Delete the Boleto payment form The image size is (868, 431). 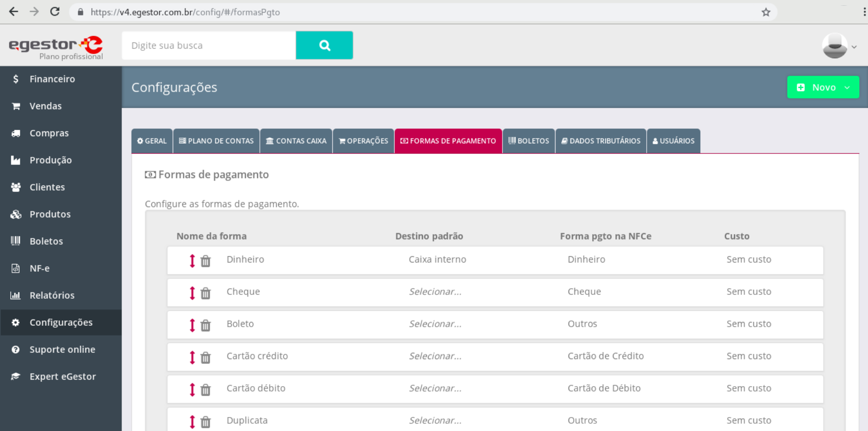pos(206,325)
